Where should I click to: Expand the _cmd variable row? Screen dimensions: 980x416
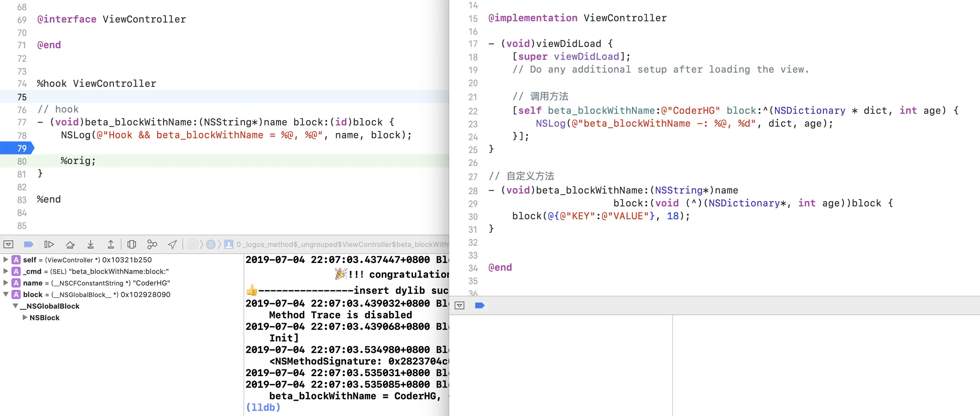click(x=6, y=271)
